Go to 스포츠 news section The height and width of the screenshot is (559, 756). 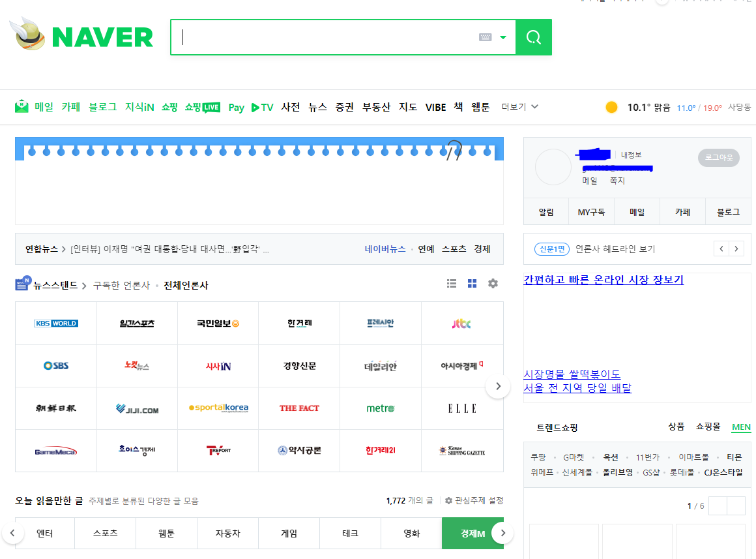coord(454,249)
